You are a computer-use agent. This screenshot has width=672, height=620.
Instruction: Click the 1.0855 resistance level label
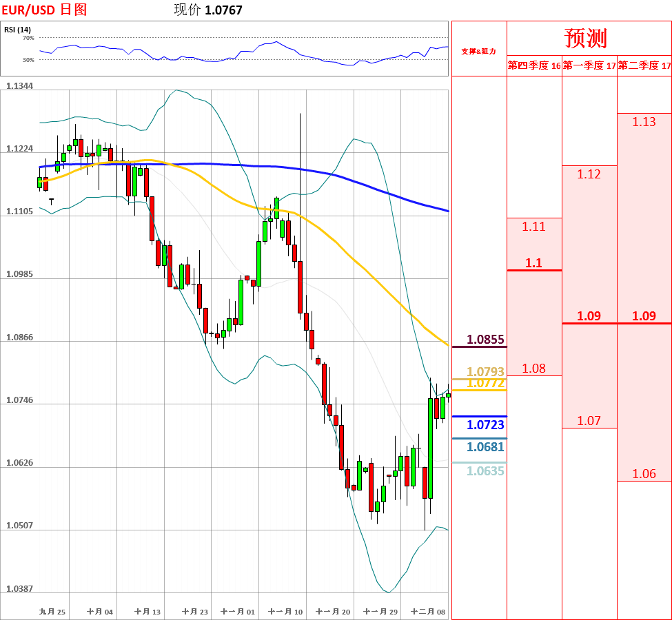pyautogui.click(x=485, y=339)
